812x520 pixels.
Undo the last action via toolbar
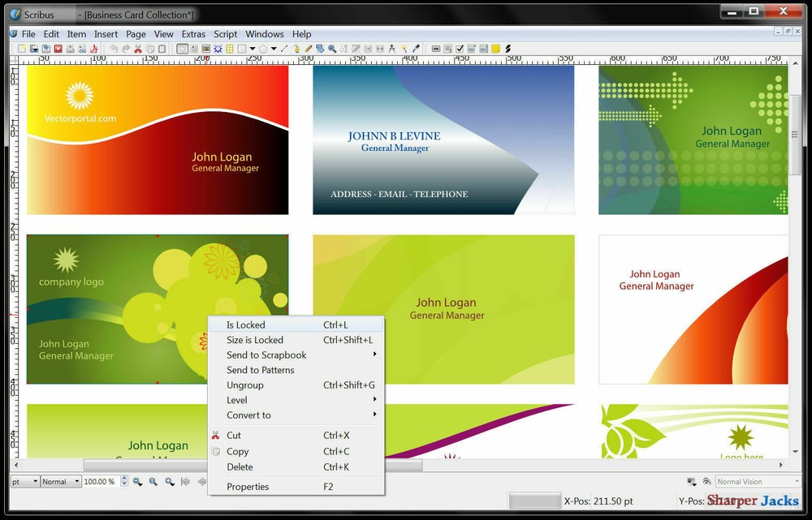(114, 49)
